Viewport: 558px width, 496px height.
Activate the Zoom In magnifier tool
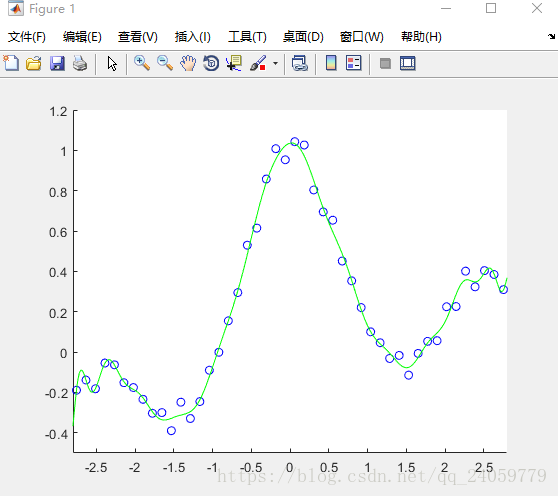pyautogui.click(x=142, y=64)
